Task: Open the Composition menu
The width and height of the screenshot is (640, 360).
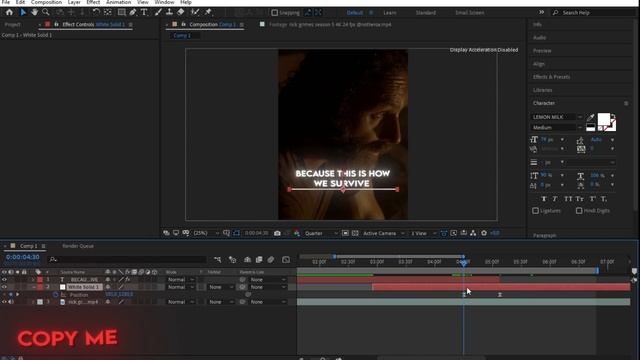Action: [x=46, y=2]
